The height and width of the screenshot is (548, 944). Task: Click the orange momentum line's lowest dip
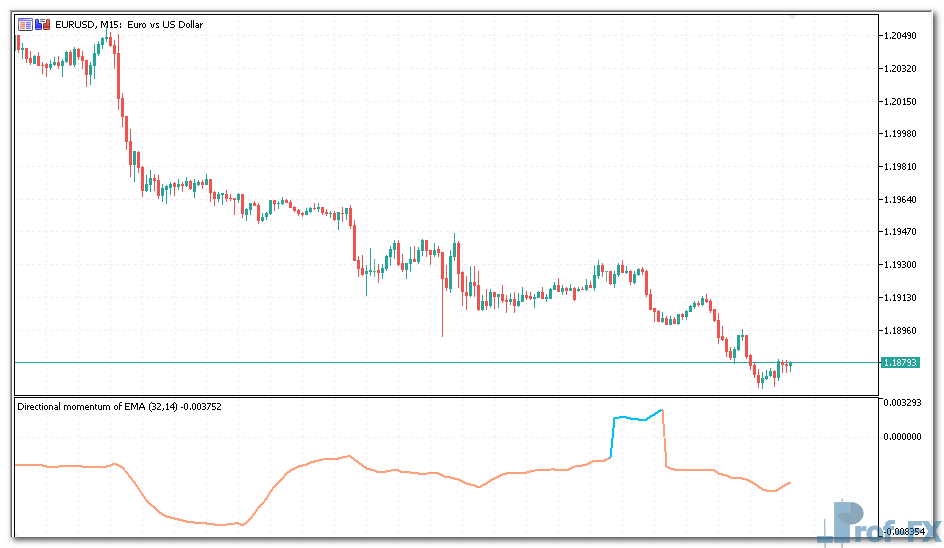click(237, 524)
